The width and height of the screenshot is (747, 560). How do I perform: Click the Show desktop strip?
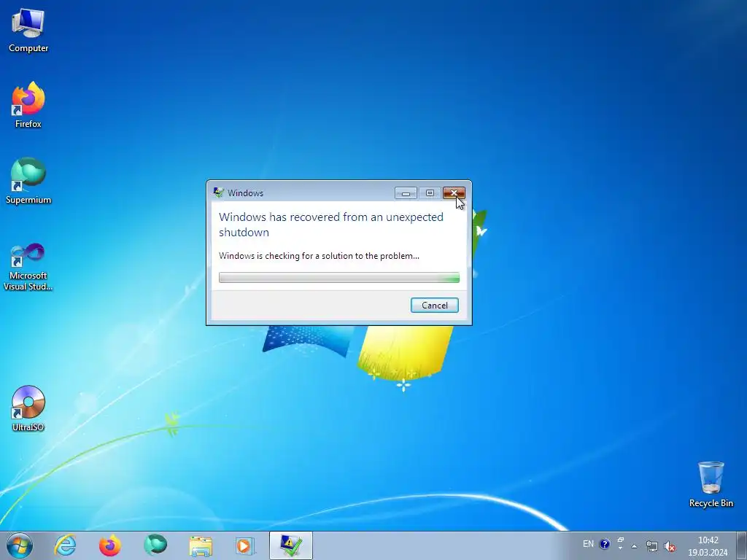742,545
